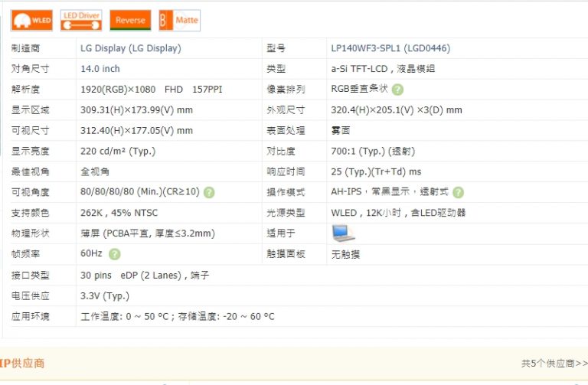The height and width of the screenshot is (385, 588).
Task: Click the 外观尺寸 row label
Action: [286, 110]
